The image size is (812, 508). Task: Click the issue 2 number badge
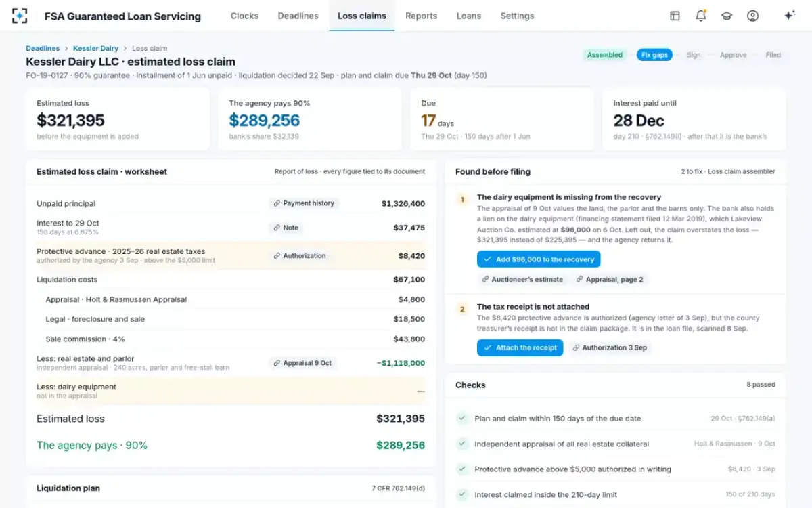[x=462, y=309]
